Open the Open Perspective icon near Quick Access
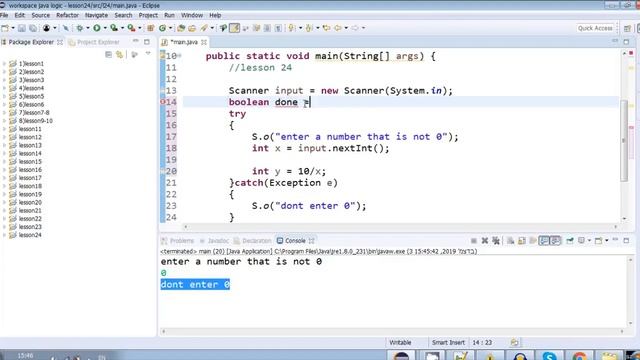 point(627,28)
